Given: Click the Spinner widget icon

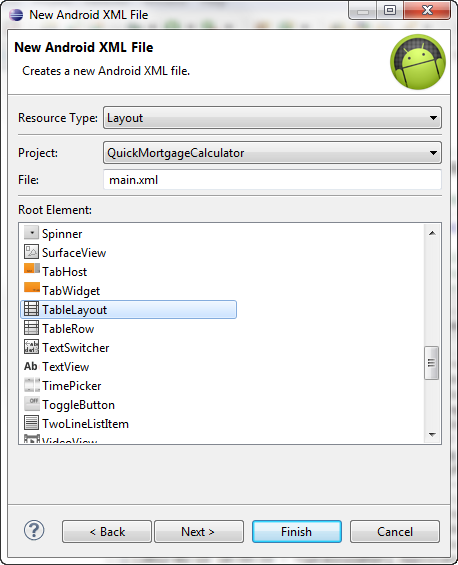Looking at the screenshot, I should (31, 233).
